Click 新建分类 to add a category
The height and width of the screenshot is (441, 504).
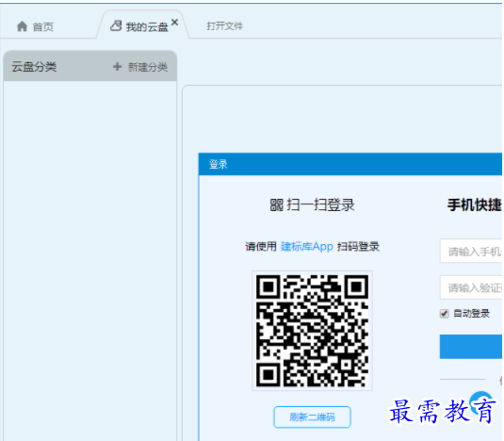[x=148, y=67]
